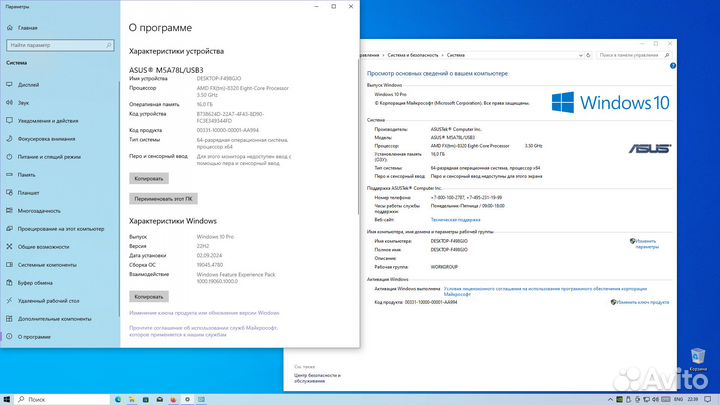The height and width of the screenshot is (405, 720).
Task: Open Прочтите соглашение об использовании служб Майкрософт link
Action: pyautogui.click(x=203, y=331)
